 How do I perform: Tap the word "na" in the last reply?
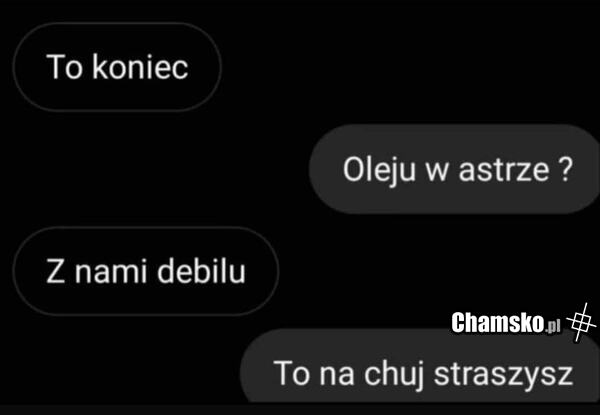coord(337,376)
